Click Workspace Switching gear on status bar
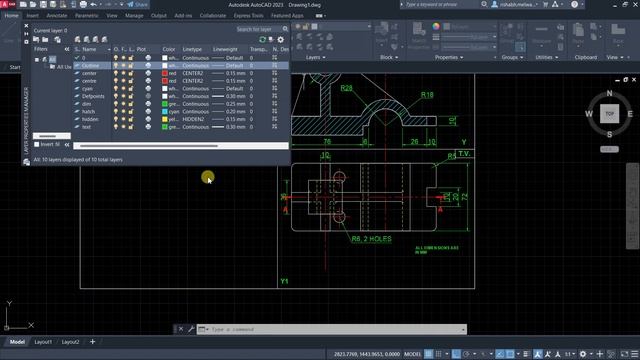Image resolution: width=640 pixels, height=360 pixels. point(583,354)
